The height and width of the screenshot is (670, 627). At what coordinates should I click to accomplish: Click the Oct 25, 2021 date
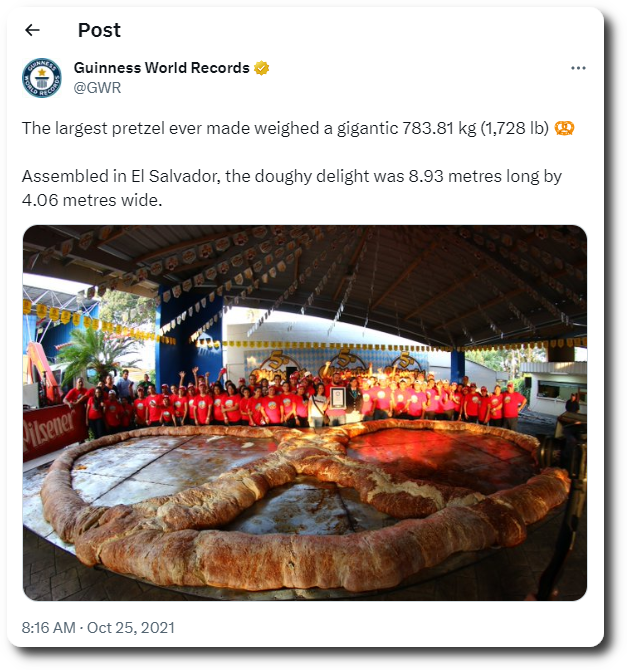point(131,628)
